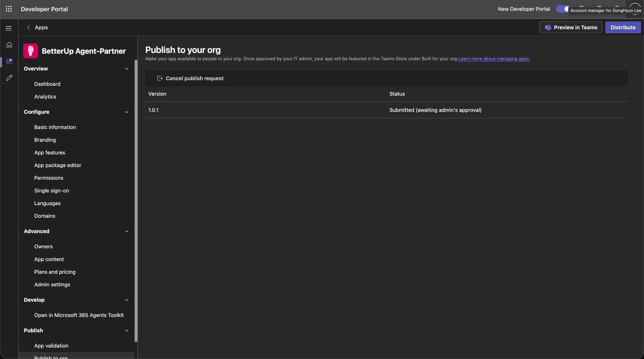Click the Distribute button

[623, 27]
